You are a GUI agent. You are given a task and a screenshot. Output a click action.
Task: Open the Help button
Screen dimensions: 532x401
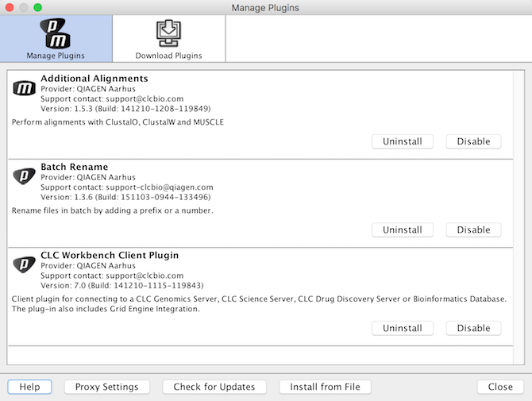click(x=29, y=387)
